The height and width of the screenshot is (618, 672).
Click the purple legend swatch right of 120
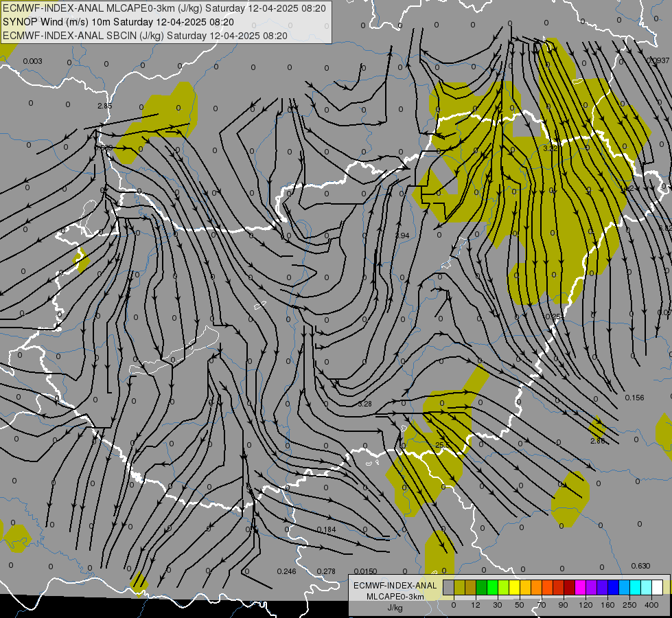(592, 587)
